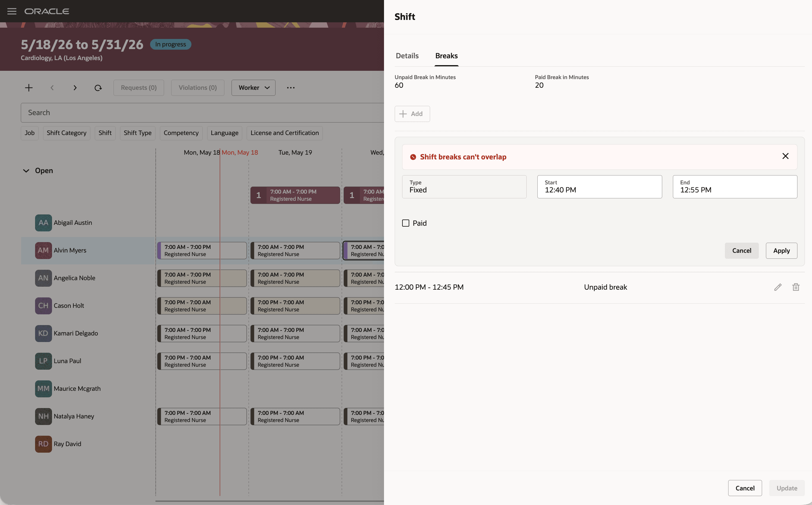Dismiss the overlap error message
Image resolution: width=812 pixels, height=505 pixels.
(785, 156)
